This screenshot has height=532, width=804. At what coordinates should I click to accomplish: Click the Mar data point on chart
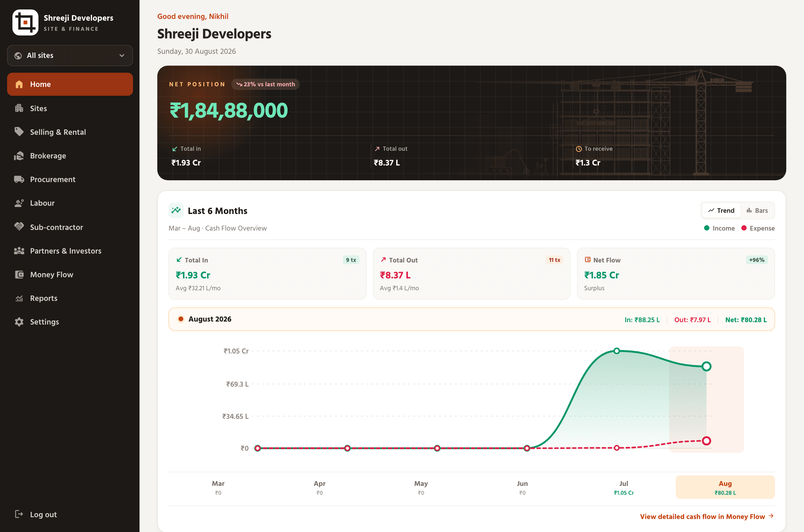tap(257, 448)
